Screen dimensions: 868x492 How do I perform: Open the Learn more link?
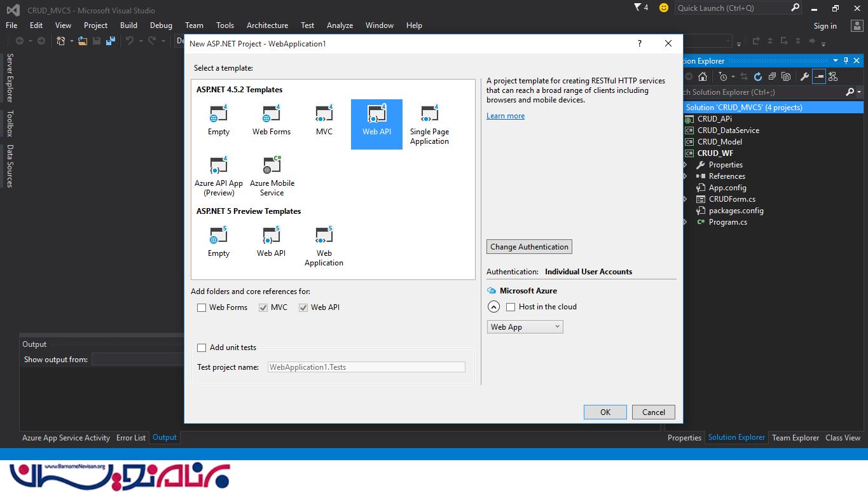[506, 116]
